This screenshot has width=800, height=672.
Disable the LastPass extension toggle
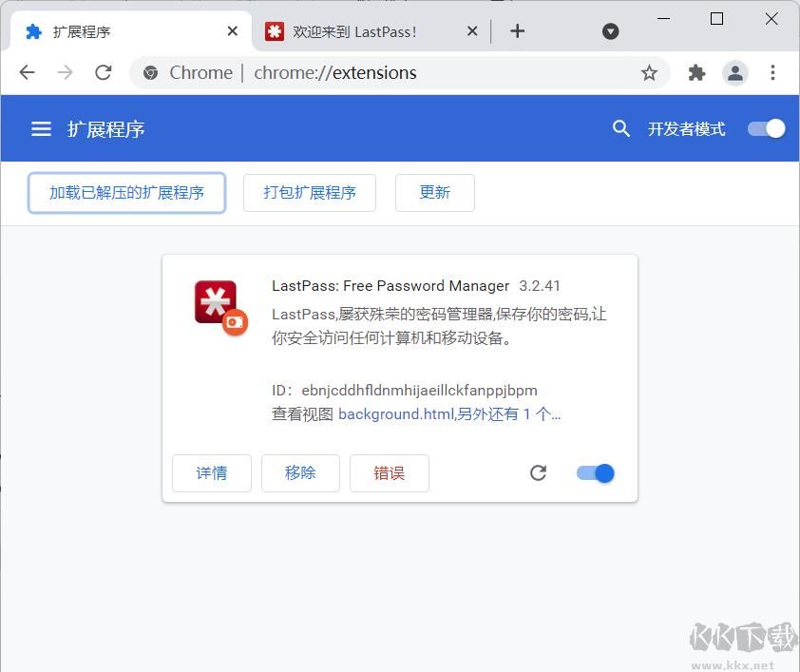pos(595,472)
